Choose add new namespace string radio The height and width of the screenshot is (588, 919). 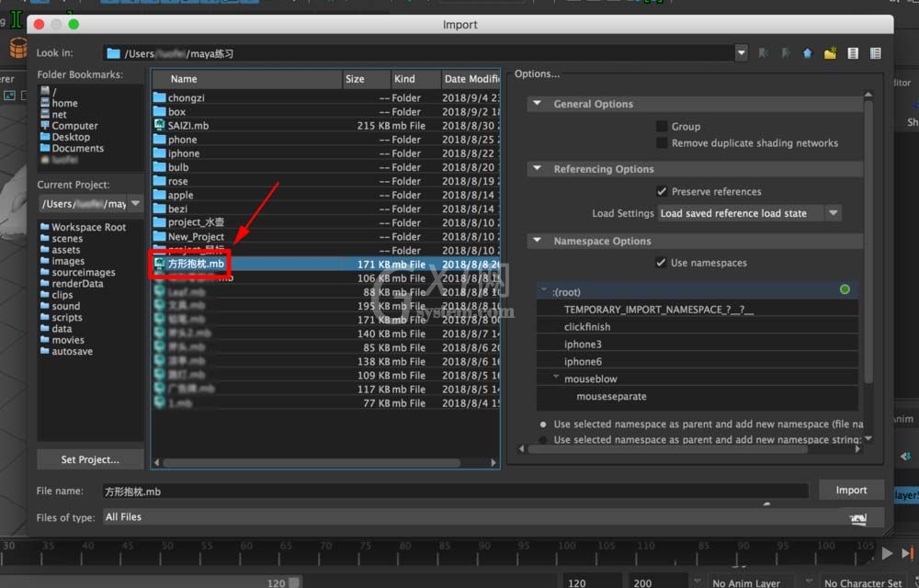(x=543, y=440)
